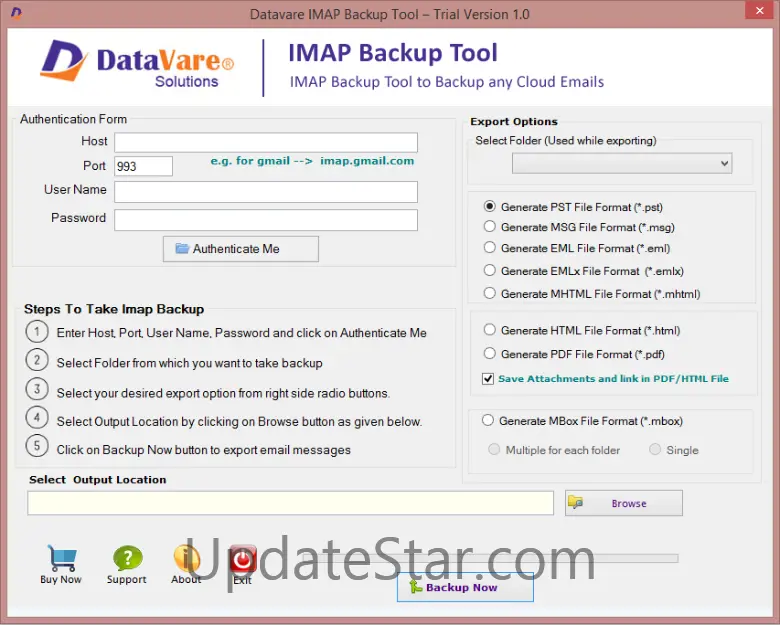Focus the Password input field
Screen dimensions: 780x625
click(x=266, y=220)
